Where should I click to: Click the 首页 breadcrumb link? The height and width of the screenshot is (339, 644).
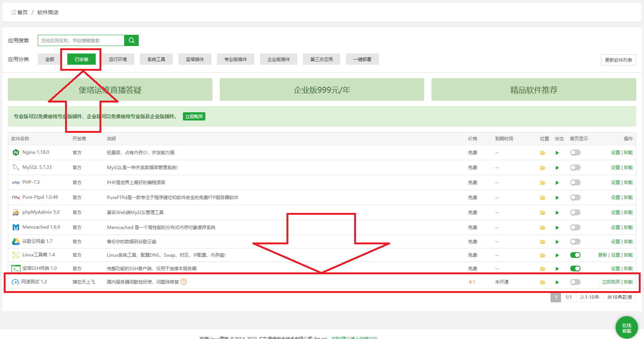tap(22, 12)
